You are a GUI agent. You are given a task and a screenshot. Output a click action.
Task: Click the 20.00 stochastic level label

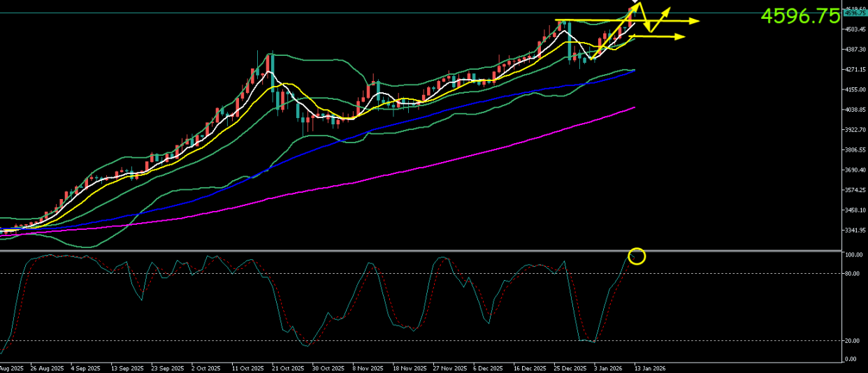tap(852, 340)
